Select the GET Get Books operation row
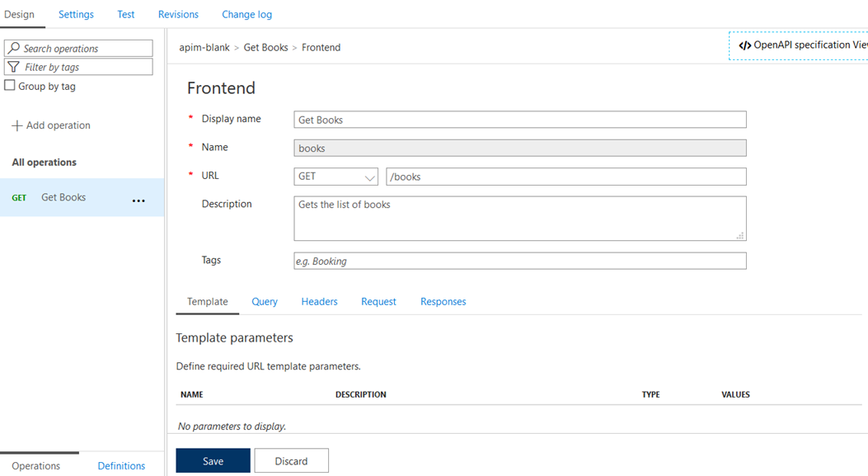Viewport: 868px width, 476px height. (82, 197)
